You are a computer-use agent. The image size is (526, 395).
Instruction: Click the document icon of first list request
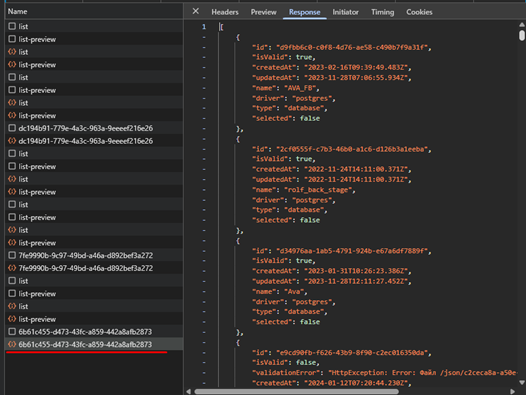(x=12, y=26)
